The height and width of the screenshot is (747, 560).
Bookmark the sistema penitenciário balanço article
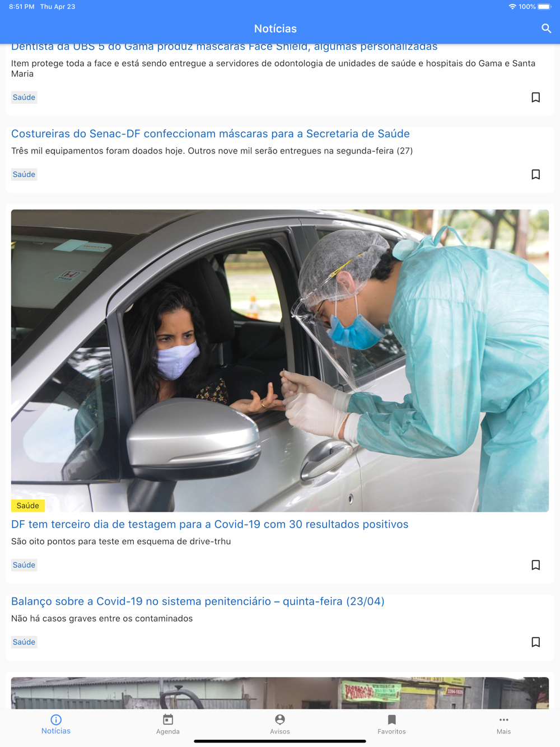coord(535,642)
